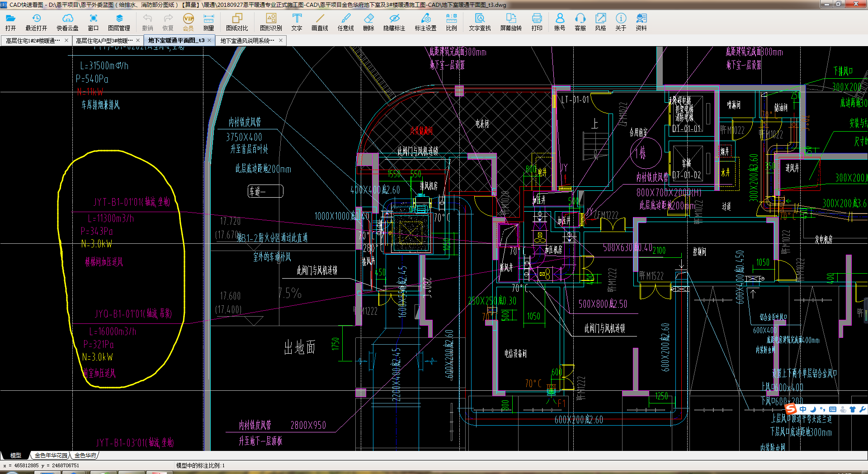
Task: Select the 文字 text tool
Action: click(x=297, y=22)
